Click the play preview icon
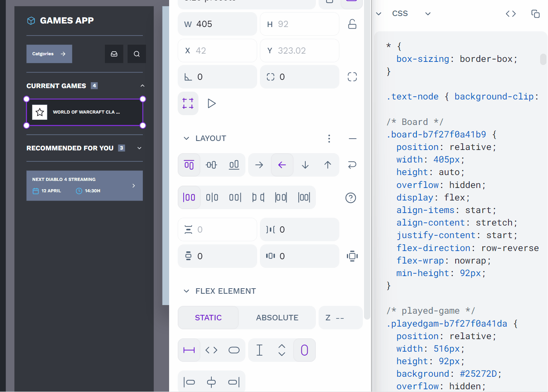 211,103
